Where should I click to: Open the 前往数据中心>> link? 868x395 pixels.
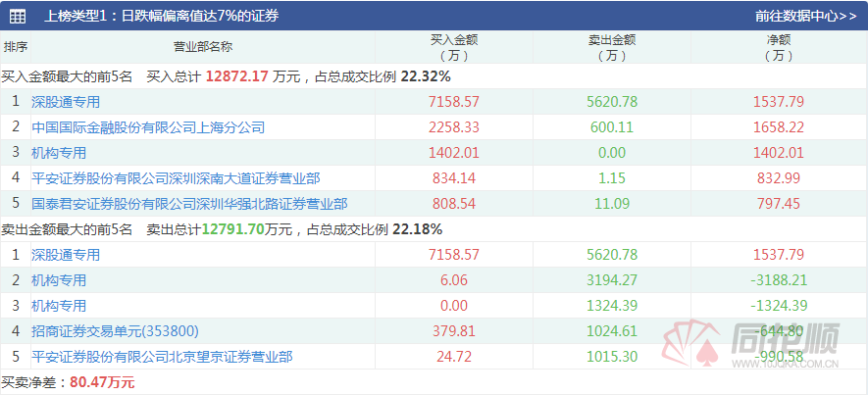tap(805, 16)
